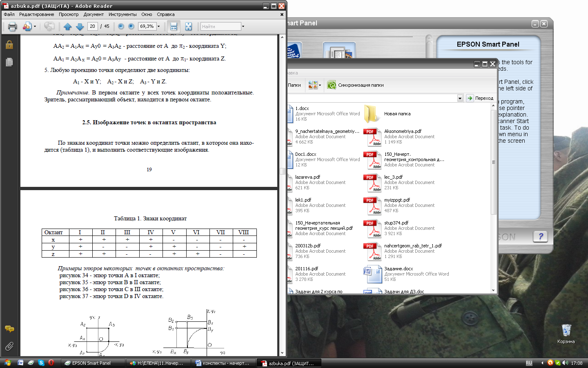
Task: Select the lazareva.pdf file name
Action: [x=308, y=177]
